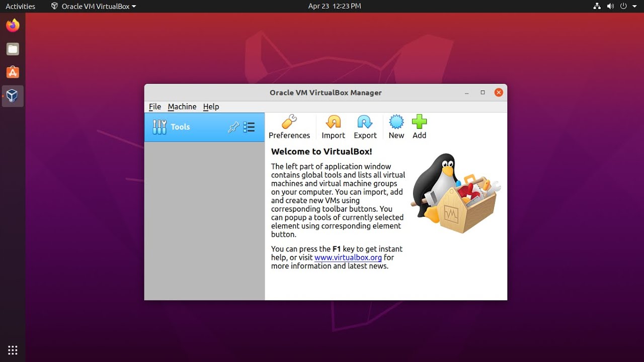The image size is (644, 362).
Task: Open the Help menu
Action: [x=211, y=107]
